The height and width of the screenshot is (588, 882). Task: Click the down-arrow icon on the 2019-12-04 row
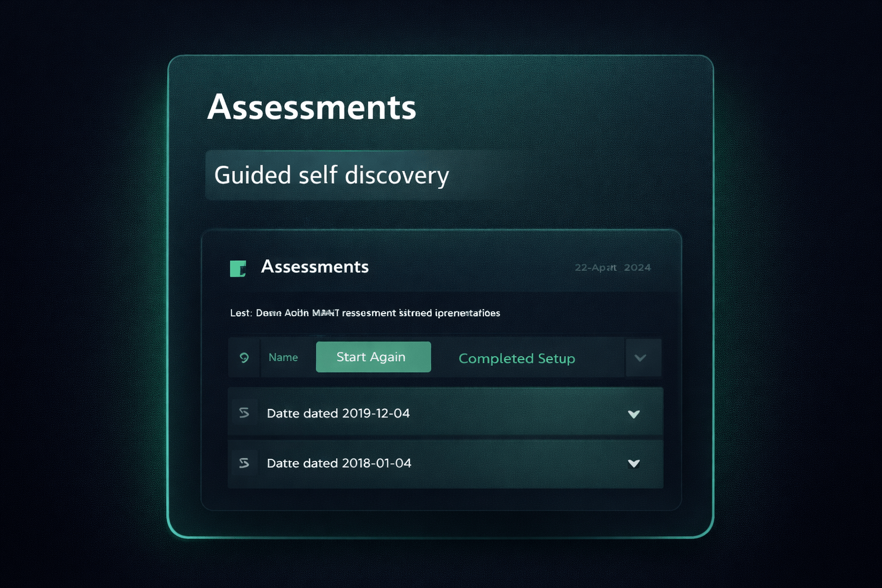pyautogui.click(x=634, y=413)
